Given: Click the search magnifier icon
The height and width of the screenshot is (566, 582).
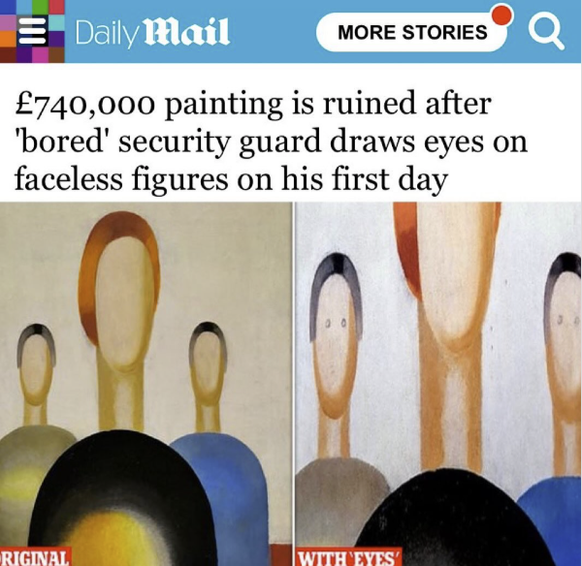Looking at the screenshot, I should (546, 32).
